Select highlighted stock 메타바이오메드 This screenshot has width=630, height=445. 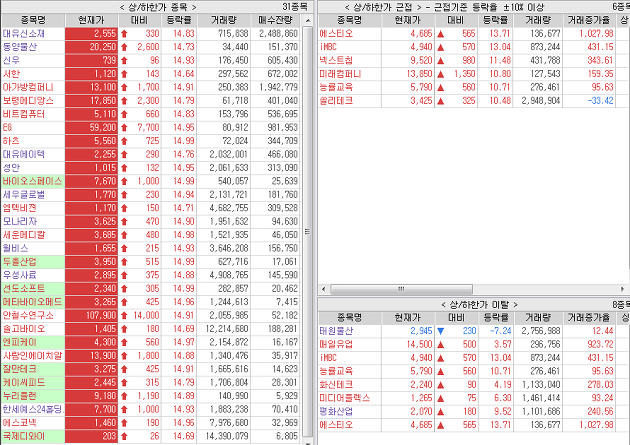(32, 302)
